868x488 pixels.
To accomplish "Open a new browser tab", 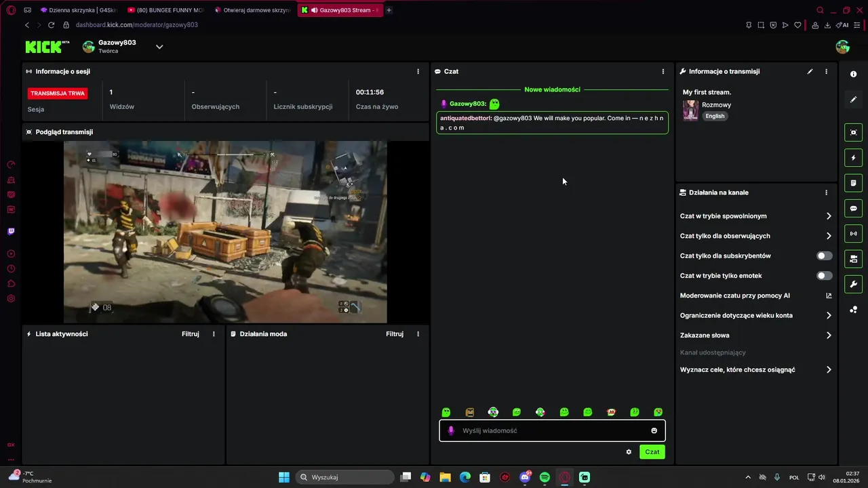I will point(389,10).
